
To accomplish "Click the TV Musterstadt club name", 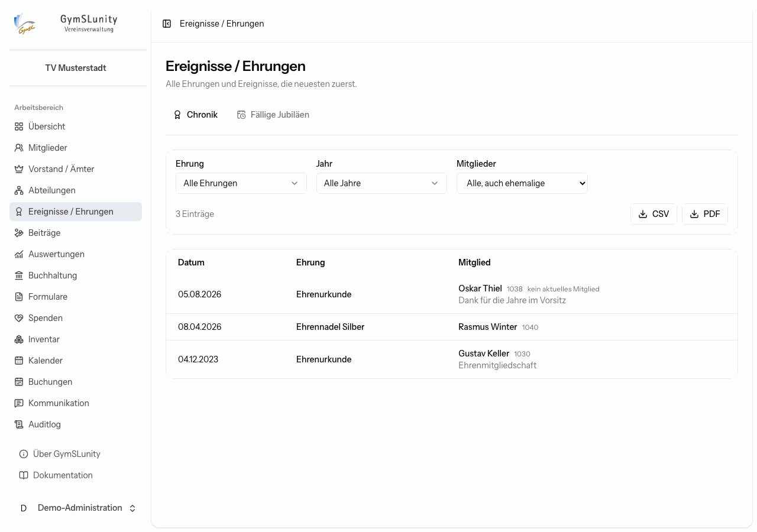I will [x=76, y=68].
